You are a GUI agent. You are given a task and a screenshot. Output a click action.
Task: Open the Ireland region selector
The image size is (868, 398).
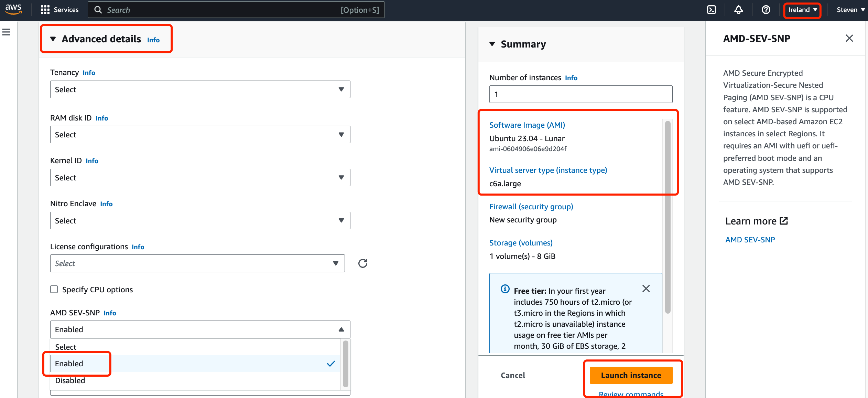tap(802, 10)
